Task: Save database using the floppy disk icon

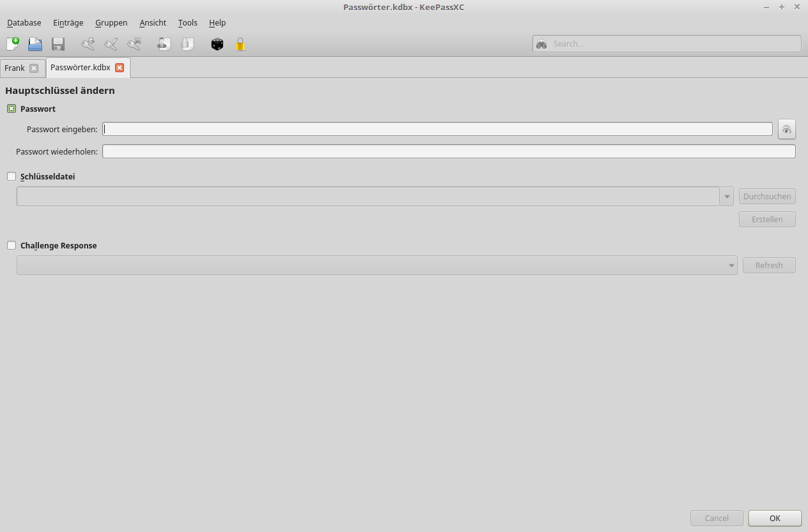Action: coord(58,44)
